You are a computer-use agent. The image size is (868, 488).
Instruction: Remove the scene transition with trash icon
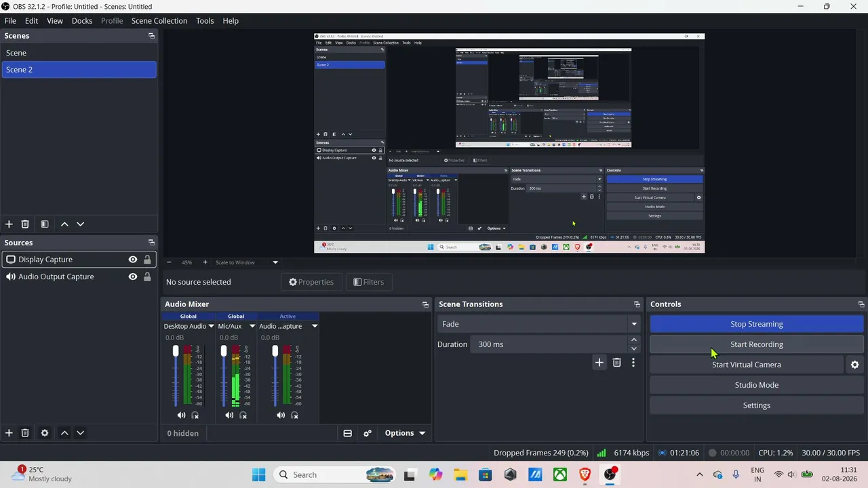click(x=617, y=363)
